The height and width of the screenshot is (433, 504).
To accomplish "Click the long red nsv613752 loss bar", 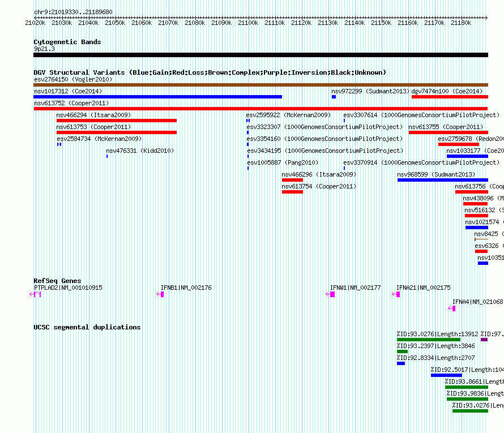I will pyautogui.click(x=260, y=109).
